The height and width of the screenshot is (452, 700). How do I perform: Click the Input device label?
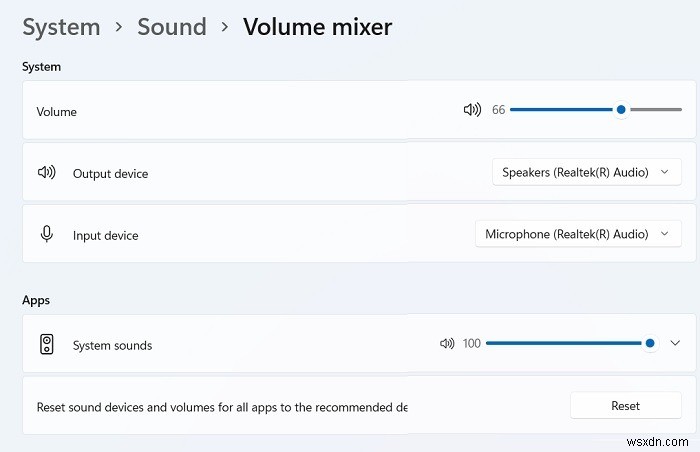(x=105, y=236)
